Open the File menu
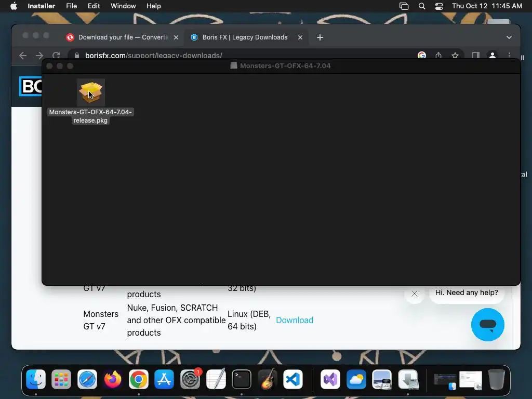 pyautogui.click(x=71, y=6)
